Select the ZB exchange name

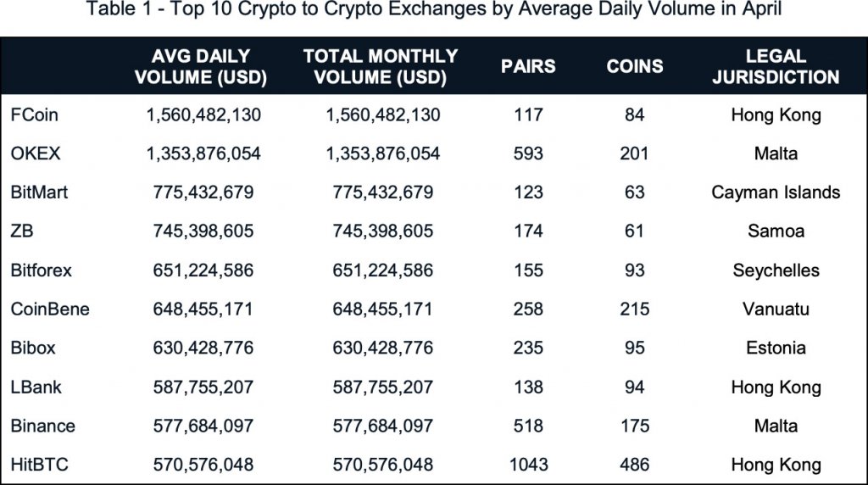[22, 231]
